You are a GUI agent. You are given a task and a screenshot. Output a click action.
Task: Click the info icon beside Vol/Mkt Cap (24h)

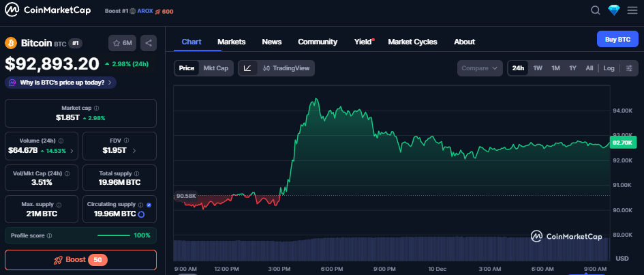tap(67, 173)
